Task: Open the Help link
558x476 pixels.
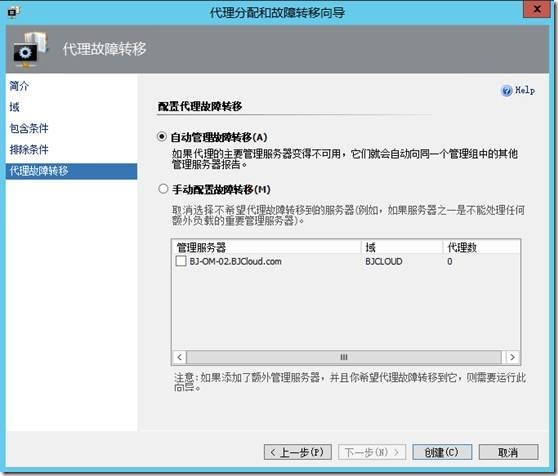Action: 525,90
